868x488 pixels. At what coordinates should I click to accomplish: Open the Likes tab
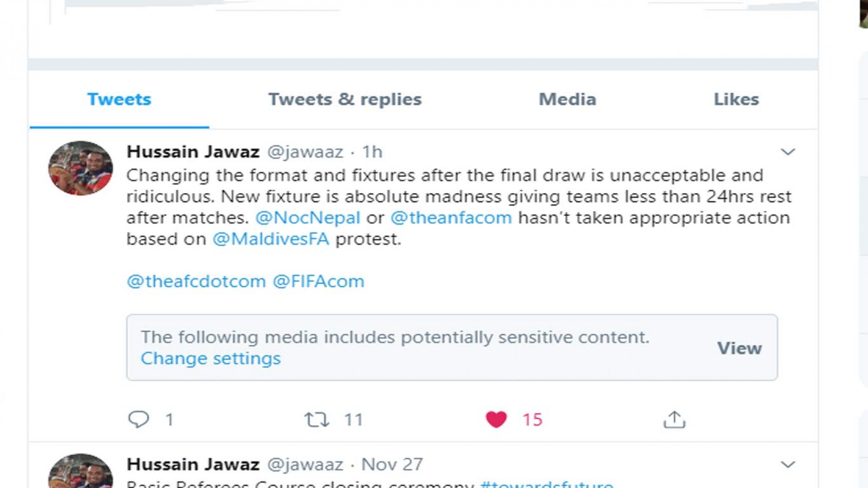point(736,99)
